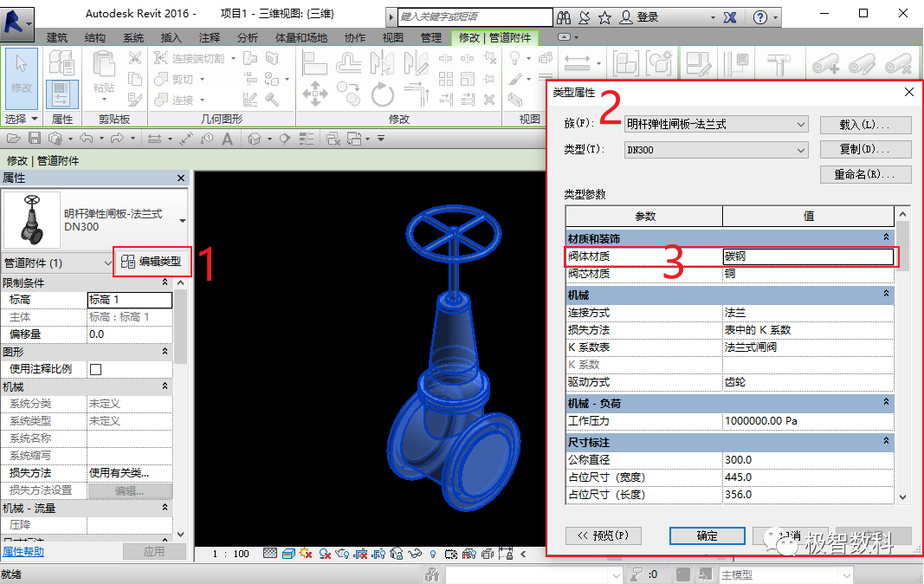This screenshot has height=584, width=924.
Task: Open the Properties help link
Action: [x=23, y=552]
